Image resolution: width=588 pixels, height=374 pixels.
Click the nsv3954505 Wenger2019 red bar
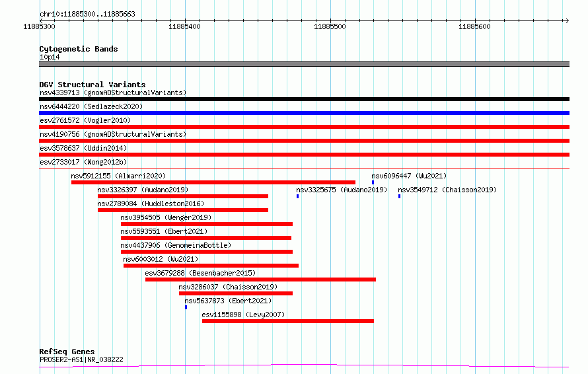(x=207, y=224)
